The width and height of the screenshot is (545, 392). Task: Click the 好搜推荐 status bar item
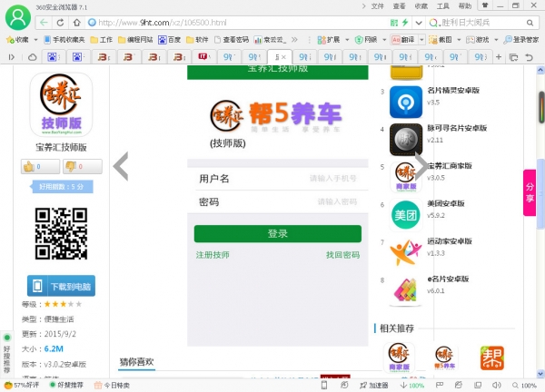(66, 385)
